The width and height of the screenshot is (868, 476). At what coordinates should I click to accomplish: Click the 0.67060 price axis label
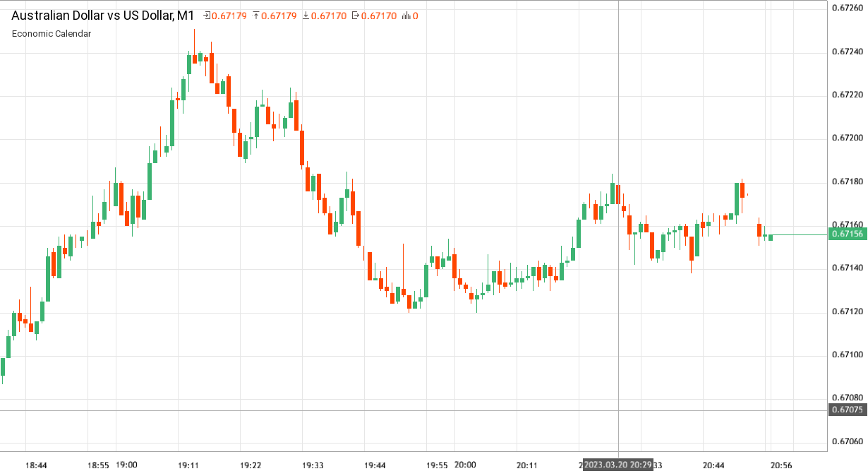[848, 441]
